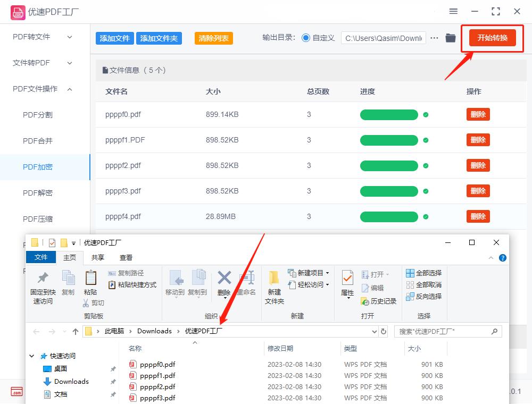Click the 新建文件夹 icon in Explorer ribbon
The height and width of the screenshot is (404, 532).
[x=274, y=285]
